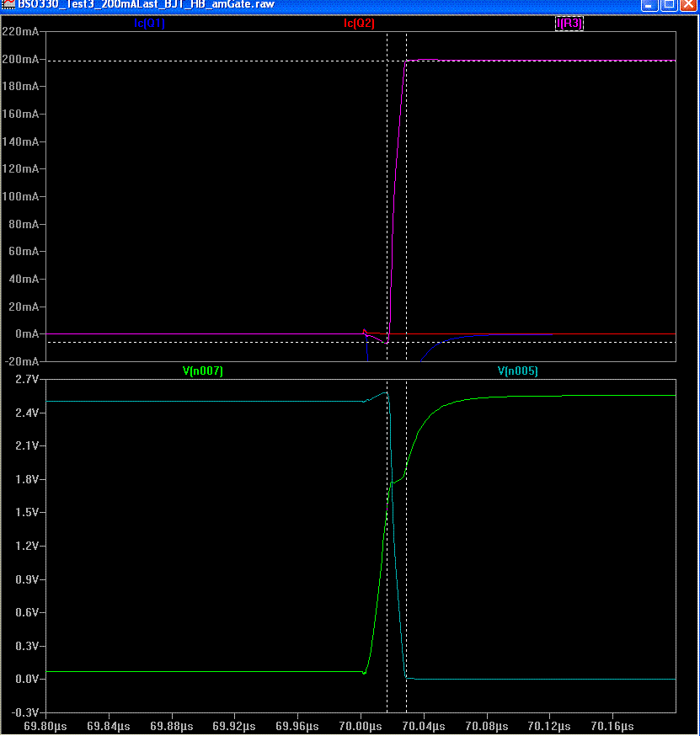Screen dimensions: 700x736
Task: Click the 1.2V axis label
Action: (27, 546)
